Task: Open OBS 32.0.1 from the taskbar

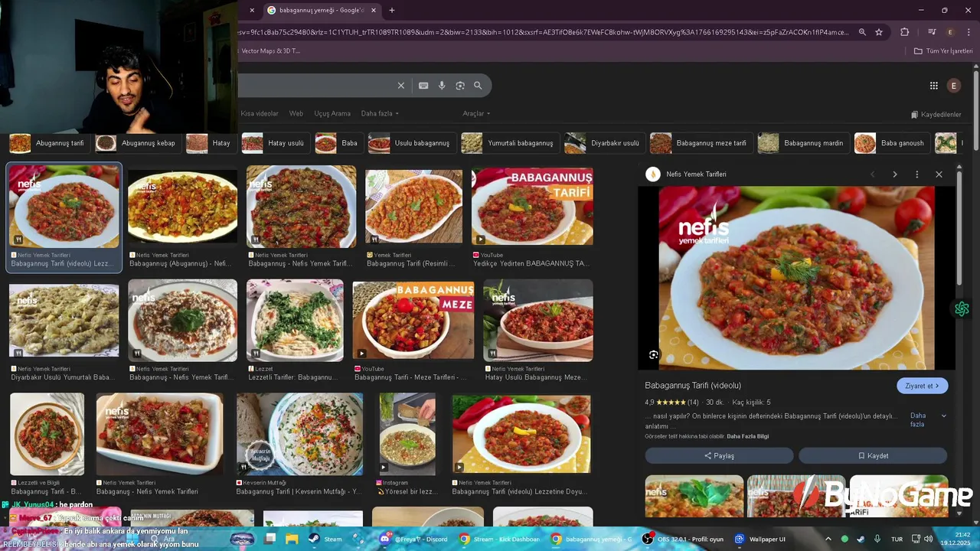Action: pyautogui.click(x=683, y=539)
